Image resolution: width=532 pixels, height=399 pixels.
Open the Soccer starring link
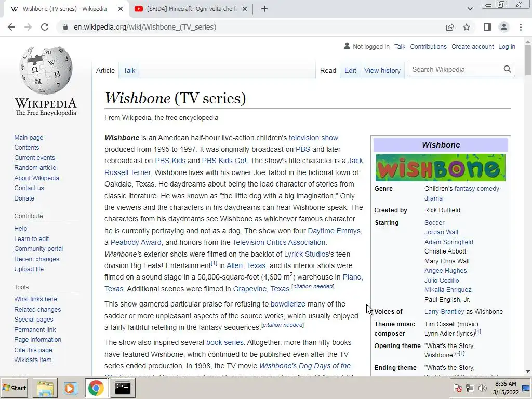point(434,222)
